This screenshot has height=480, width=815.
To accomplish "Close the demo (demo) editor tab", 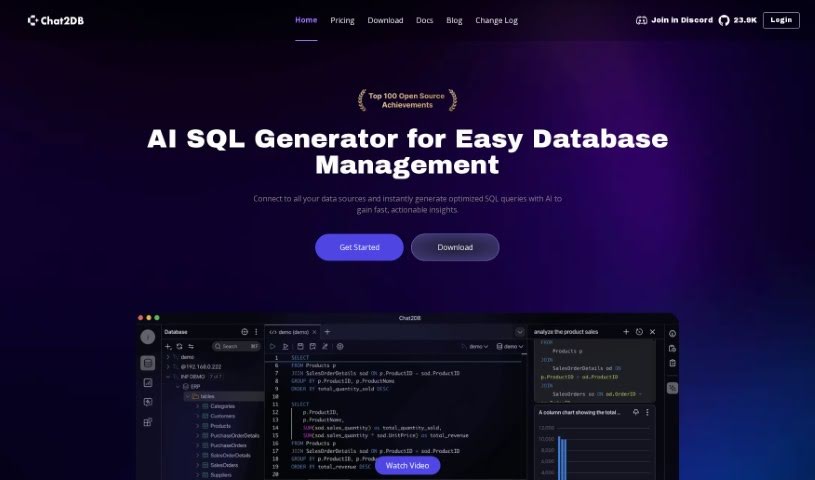I will [x=314, y=332].
